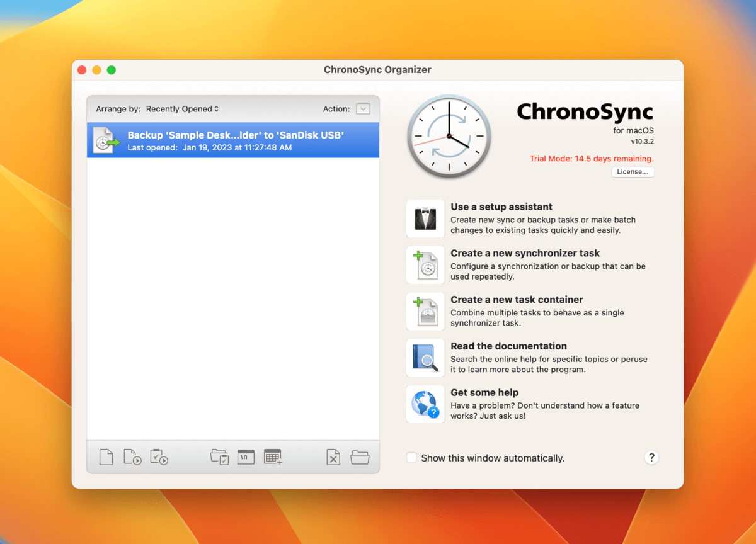Click the Create a new synchronizer task heading
Screen dimensions: 756x544
click(x=525, y=253)
